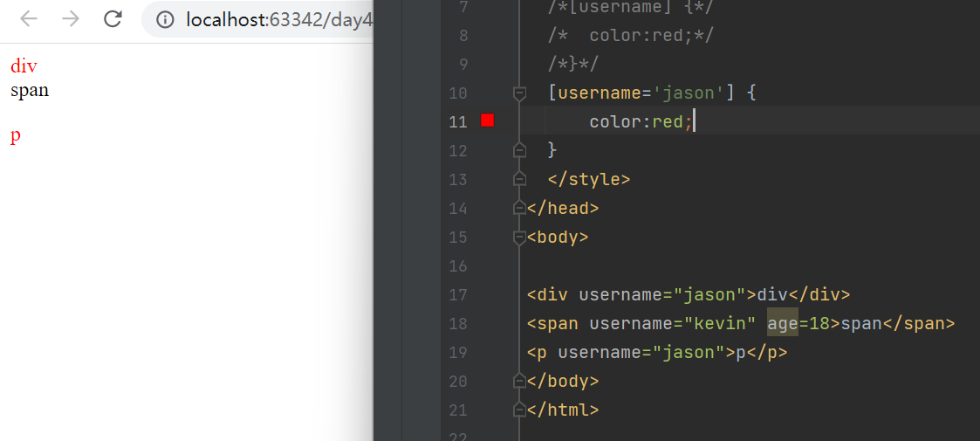Screen dimensions: 980x441
Task: Click the red 'p' text in the browser page
Action: (16, 136)
